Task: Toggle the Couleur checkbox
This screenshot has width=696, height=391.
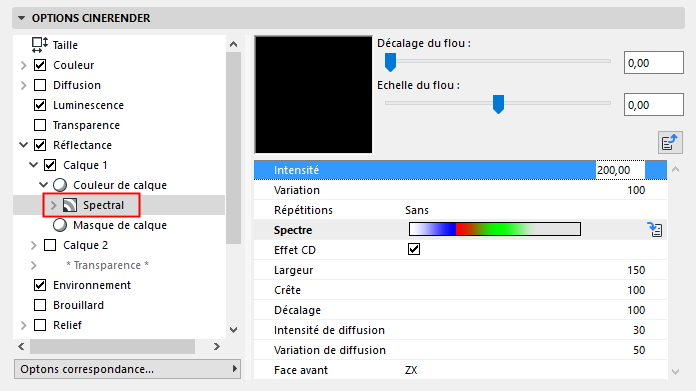Action: (40, 65)
